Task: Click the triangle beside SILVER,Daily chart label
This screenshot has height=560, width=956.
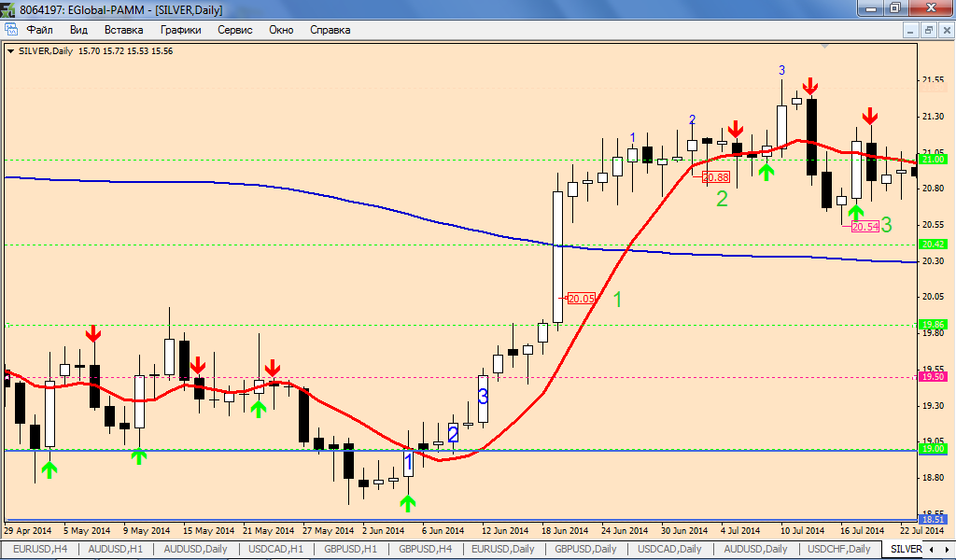Action: coord(10,51)
